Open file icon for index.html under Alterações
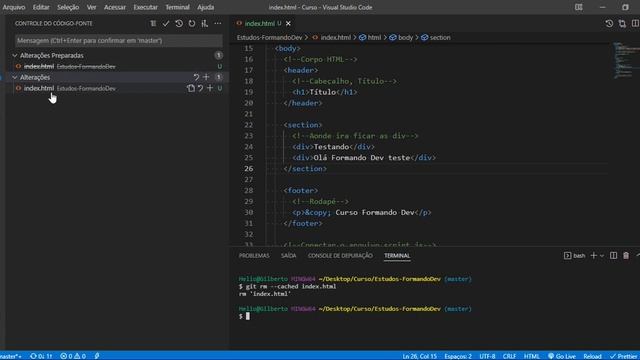The image size is (640, 360). click(x=191, y=88)
